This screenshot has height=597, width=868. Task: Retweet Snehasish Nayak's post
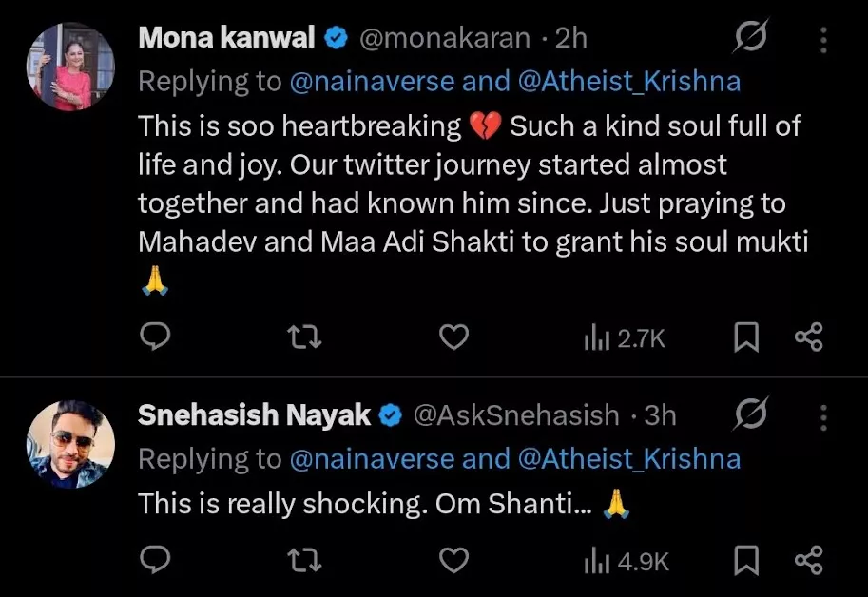click(x=304, y=562)
